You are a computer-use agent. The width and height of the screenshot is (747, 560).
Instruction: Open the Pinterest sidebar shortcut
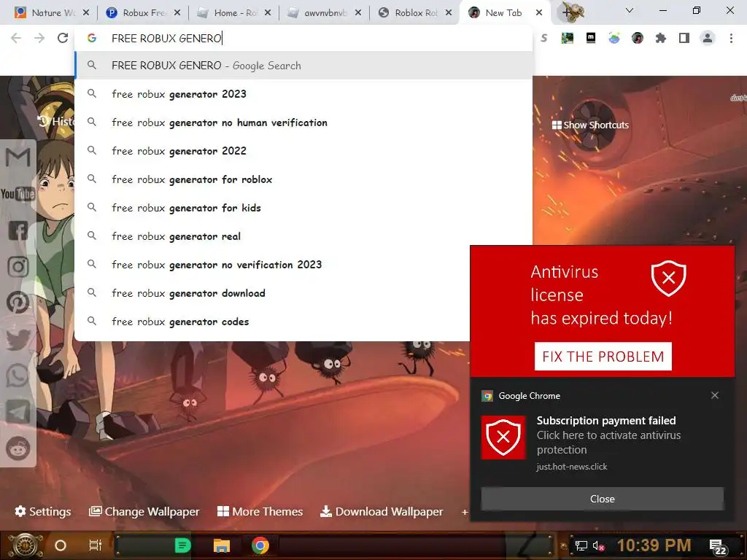pos(18,303)
